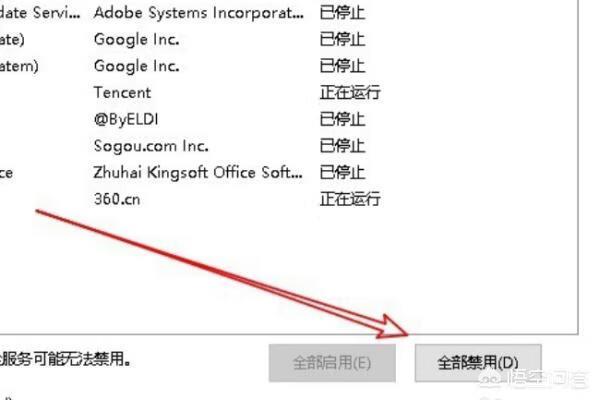Image resolution: width=600 pixels, height=400 pixels.
Task: Click the greyed 全部启用(E) enable all button
Action: [x=332, y=362]
